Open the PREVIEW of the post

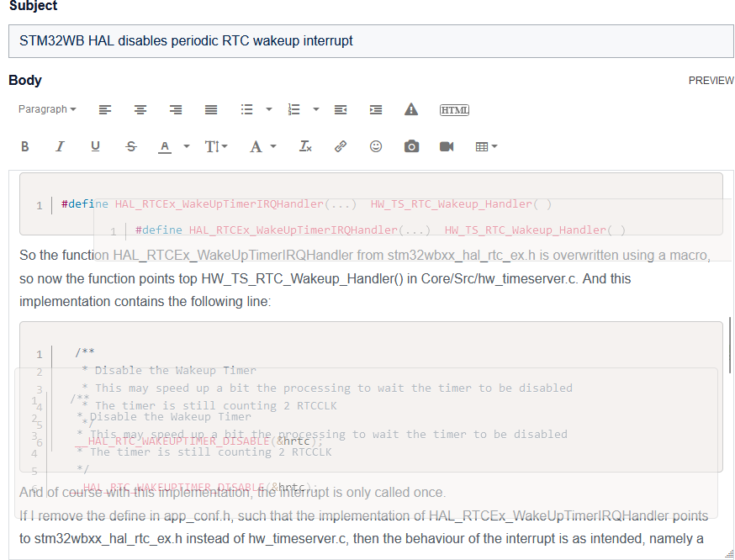tap(711, 81)
